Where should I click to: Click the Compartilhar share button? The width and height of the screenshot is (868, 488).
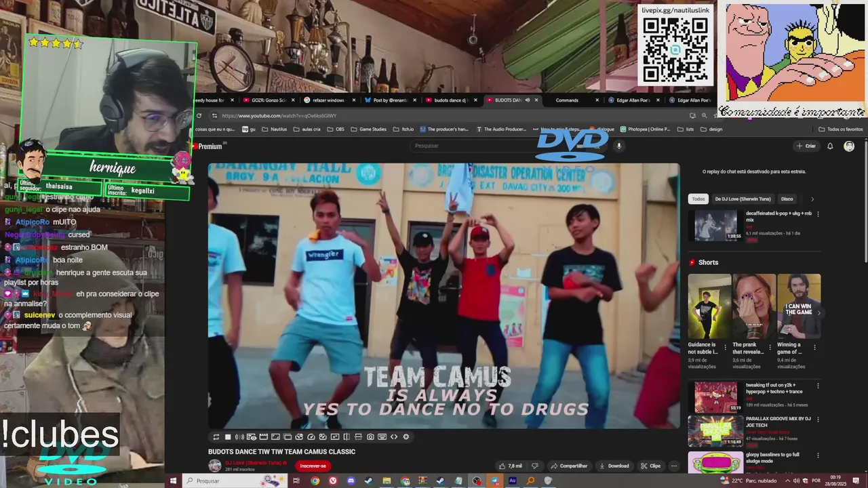[569, 466]
